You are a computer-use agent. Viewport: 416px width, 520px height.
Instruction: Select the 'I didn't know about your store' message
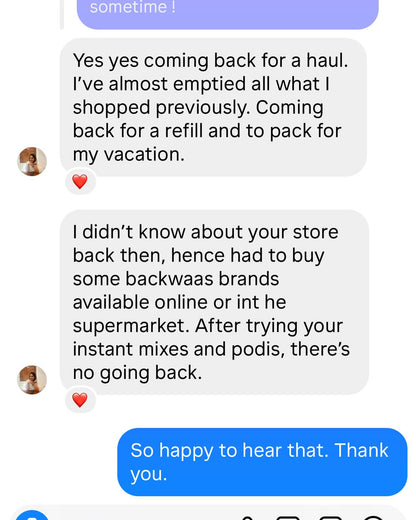point(214,302)
